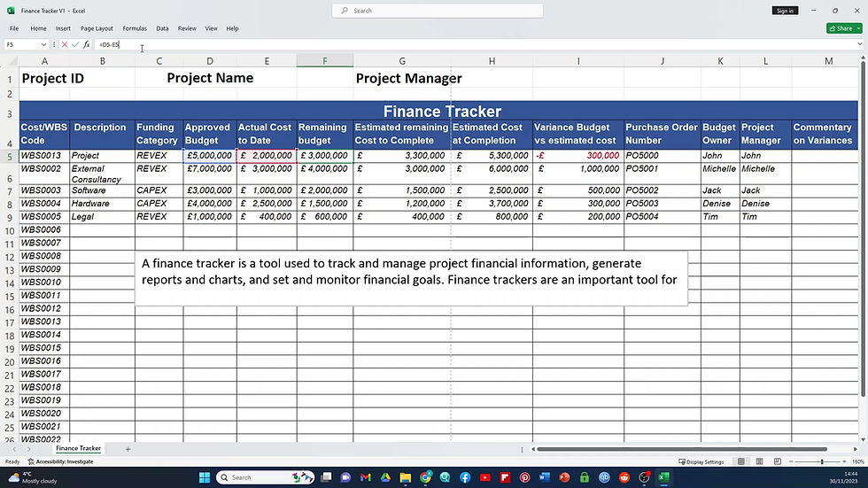Switch to Normal view

coord(740,461)
